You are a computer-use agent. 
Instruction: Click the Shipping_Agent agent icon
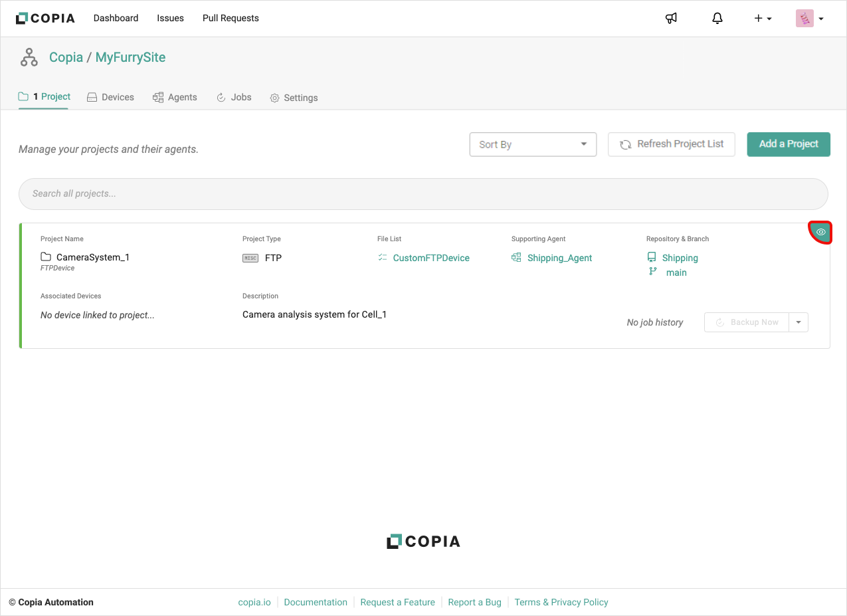coord(516,257)
